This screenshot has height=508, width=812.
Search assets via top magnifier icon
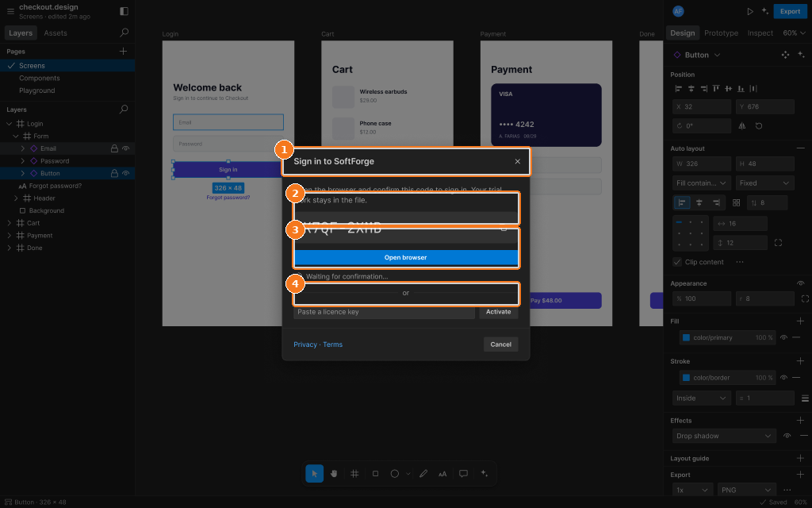[x=124, y=33]
